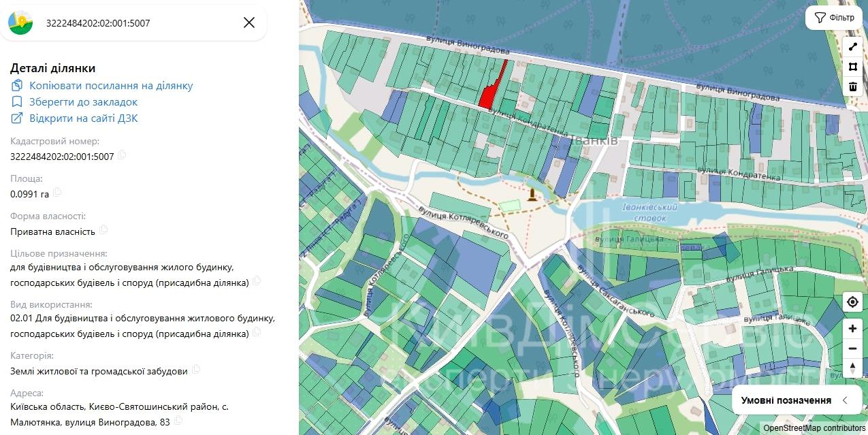Viewport: 868px width, 435px height.
Task: Click the Приватна власність value
Action: (x=53, y=231)
